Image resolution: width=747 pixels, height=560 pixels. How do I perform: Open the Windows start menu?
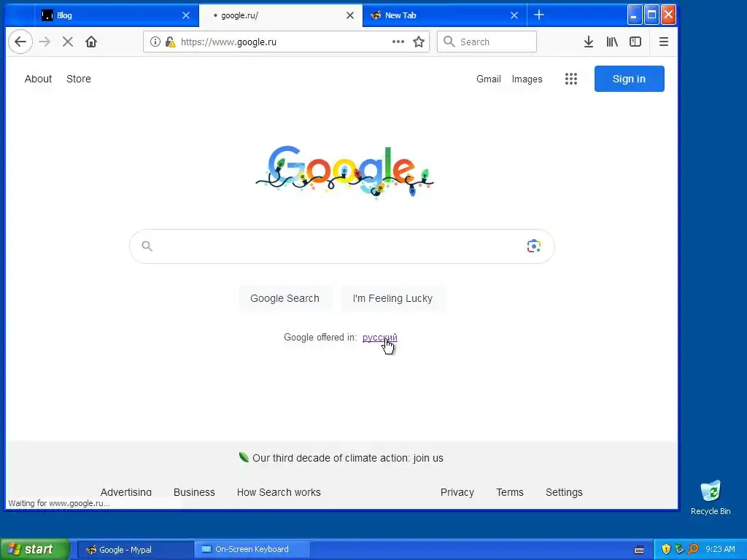34,549
